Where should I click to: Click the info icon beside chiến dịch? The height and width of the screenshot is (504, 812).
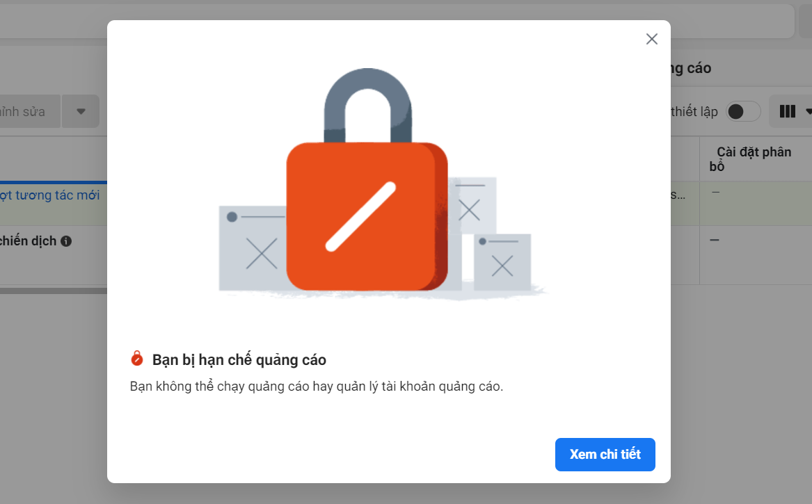(x=66, y=241)
